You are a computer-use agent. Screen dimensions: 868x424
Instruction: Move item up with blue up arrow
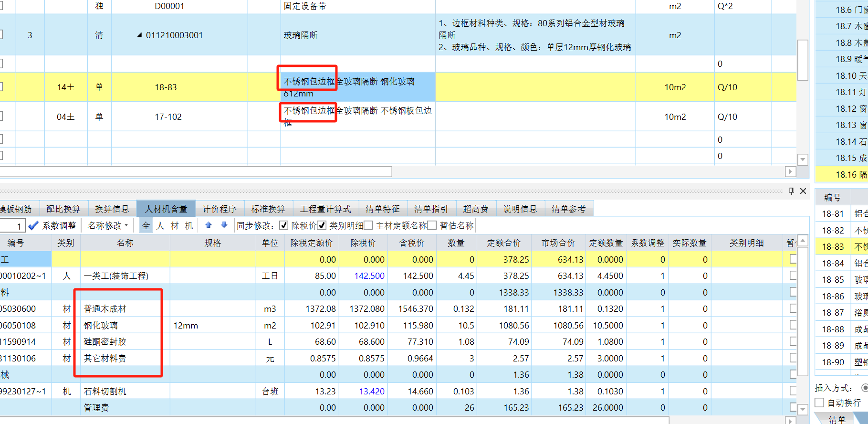(x=209, y=225)
